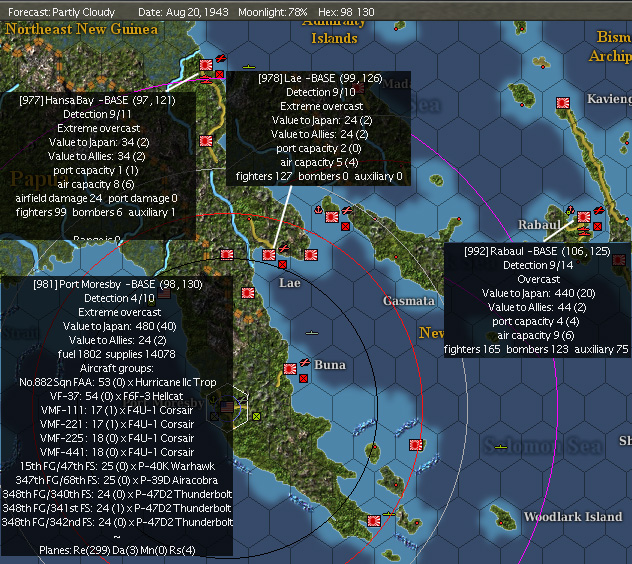Click 'Planes: Re(299) Da(3) Mn(0) Rs(4)' summary
Viewport: 632px width, 564px height.
(117, 550)
